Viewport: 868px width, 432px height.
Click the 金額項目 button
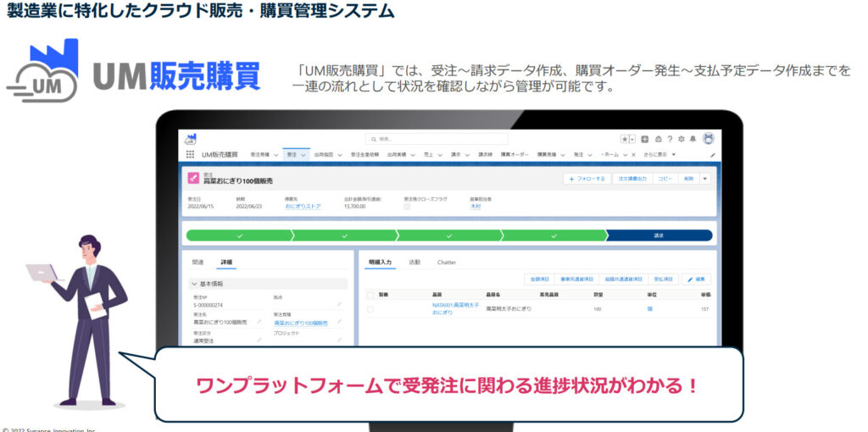539,280
